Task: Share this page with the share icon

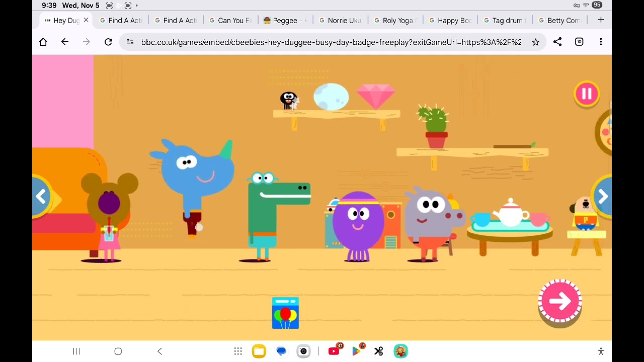Action: [557, 42]
